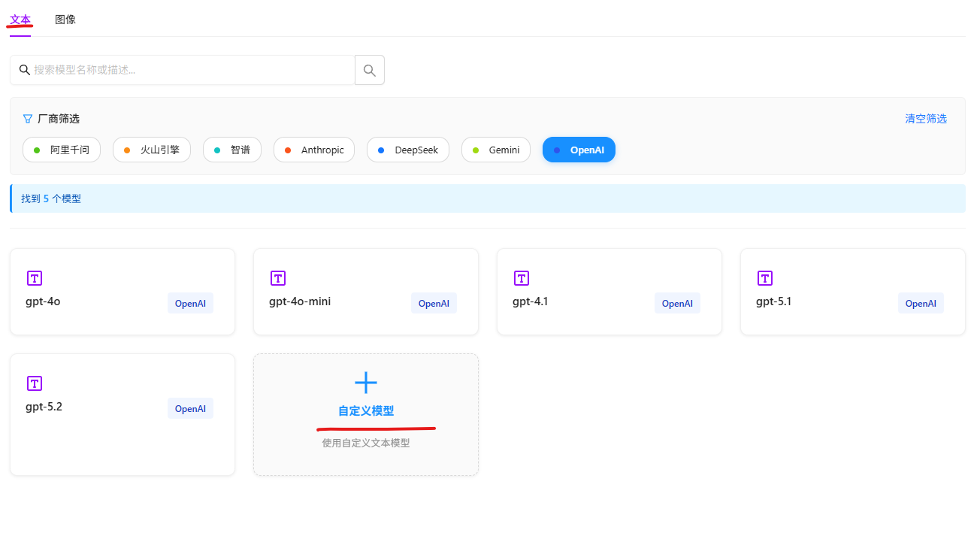The height and width of the screenshot is (536, 980).
Task: Select the 文本 tab
Action: click(x=20, y=20)
